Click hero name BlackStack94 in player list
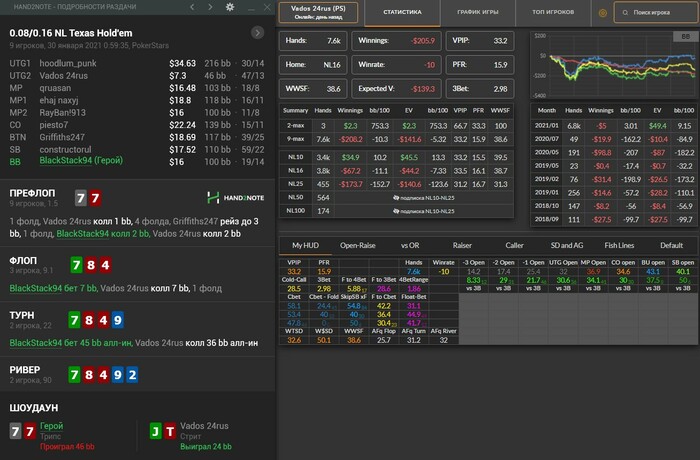Image resolution: width=700 pixels, height=460 pixels. (x=81, y=161)
